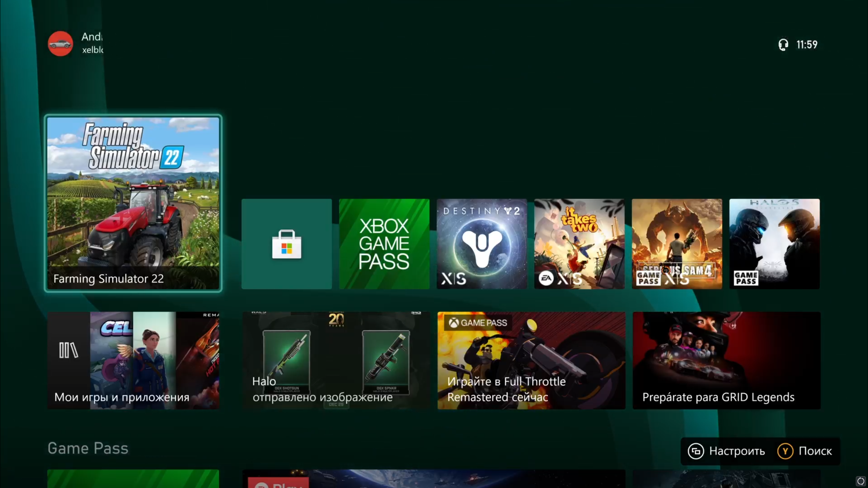Open the It Takes Two game tile
The width and height of the screenshot is (868, 488).
[579, 244]
